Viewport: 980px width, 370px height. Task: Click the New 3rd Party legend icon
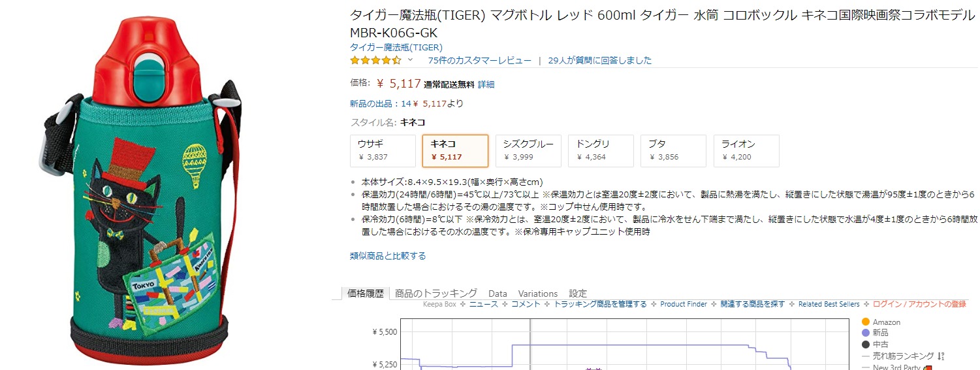(927, 367)
